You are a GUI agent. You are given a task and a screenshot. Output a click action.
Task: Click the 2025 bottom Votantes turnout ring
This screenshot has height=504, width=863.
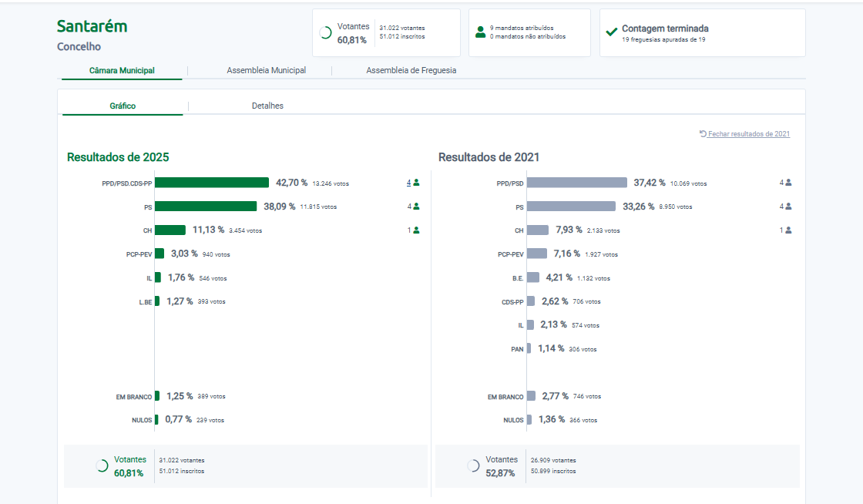102,465
